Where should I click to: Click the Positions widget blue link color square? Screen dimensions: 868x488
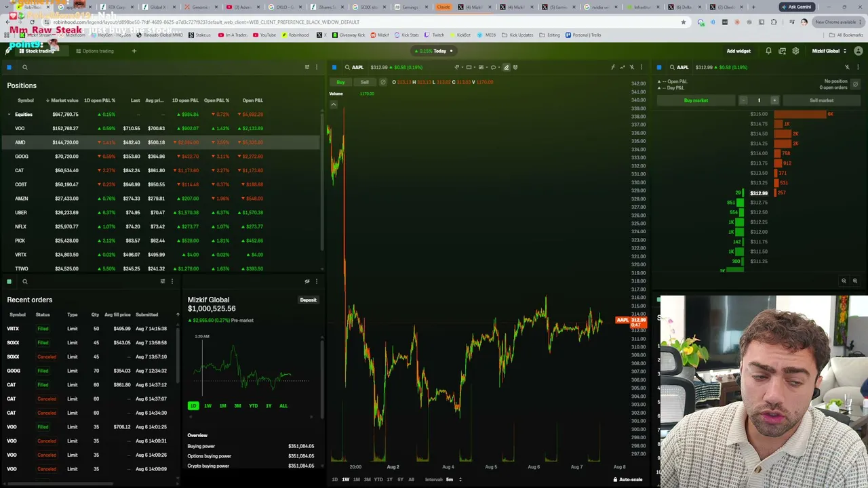[9, 67]
